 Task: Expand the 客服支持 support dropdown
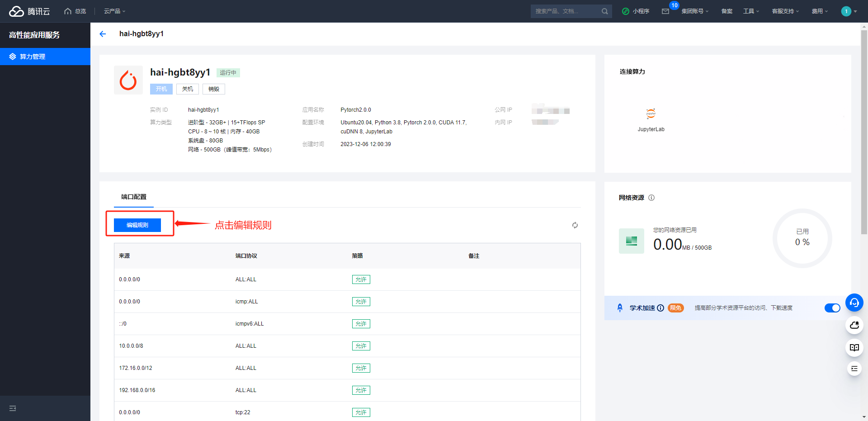(785, 11)
